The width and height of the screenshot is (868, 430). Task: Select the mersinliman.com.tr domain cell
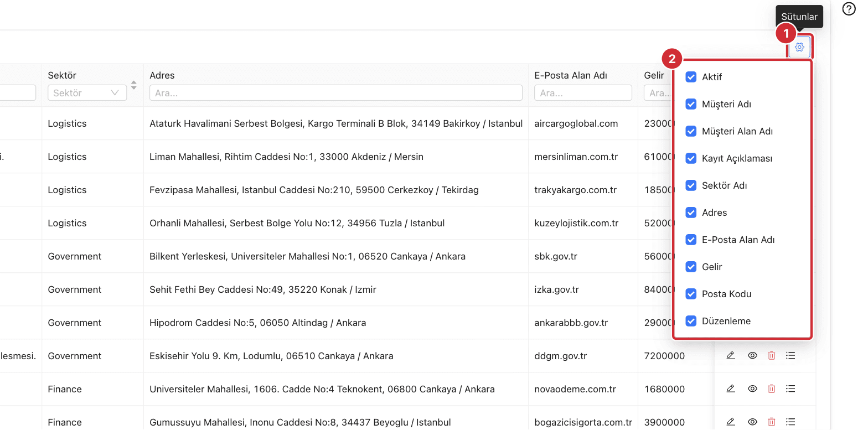pos(576,157)
